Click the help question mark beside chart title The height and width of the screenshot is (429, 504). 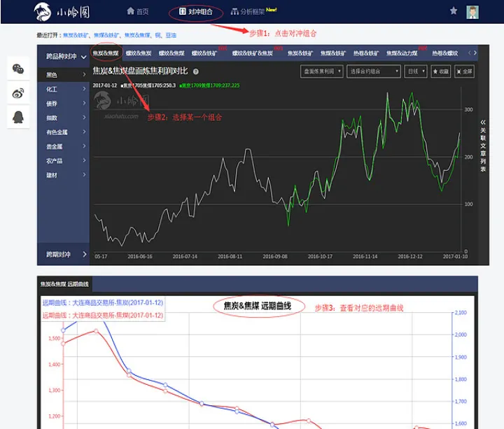[x=196, y=71]
